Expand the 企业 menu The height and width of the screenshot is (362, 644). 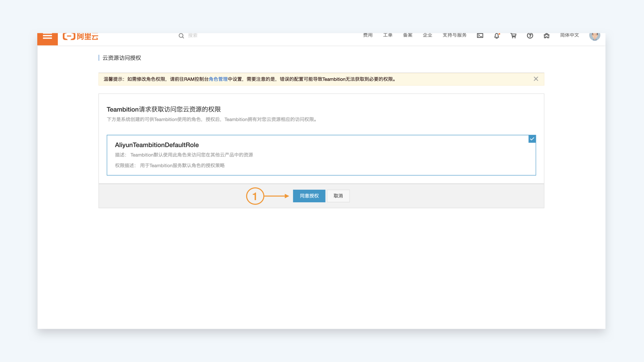[x=427, y=35]
